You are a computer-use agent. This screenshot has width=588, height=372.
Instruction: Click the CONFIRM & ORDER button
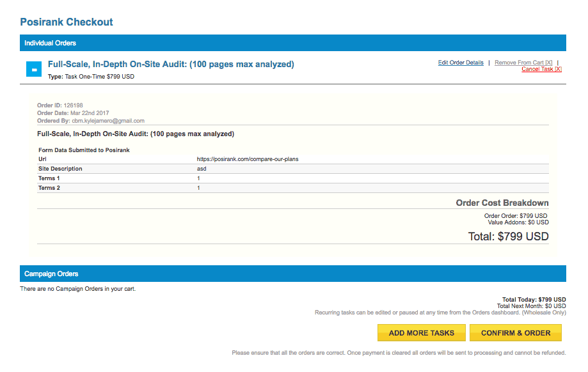click(x=516, y=332)
